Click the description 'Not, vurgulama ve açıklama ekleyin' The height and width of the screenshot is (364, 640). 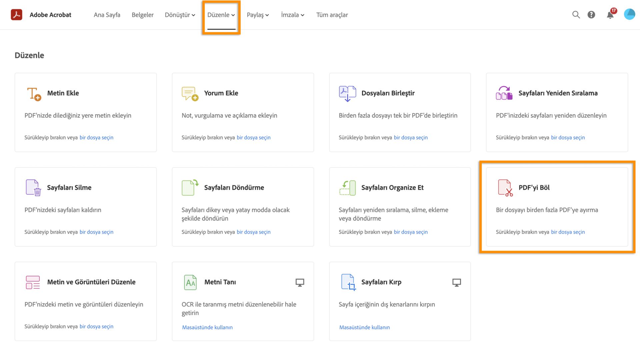point(229,115)
